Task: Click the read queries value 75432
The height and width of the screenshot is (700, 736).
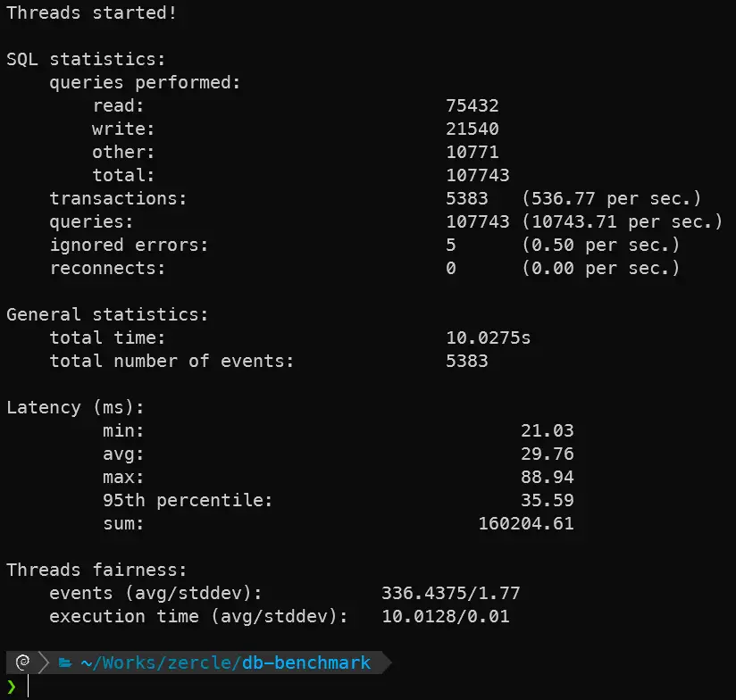Action: (473, 106)
